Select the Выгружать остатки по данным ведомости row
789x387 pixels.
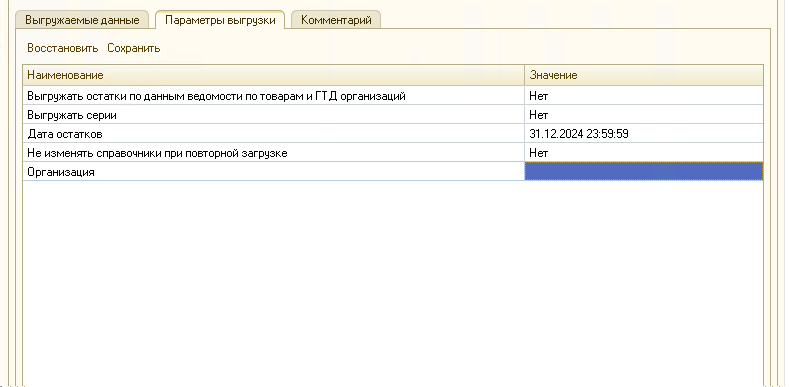pyautogui.click(x=274, y=96)
